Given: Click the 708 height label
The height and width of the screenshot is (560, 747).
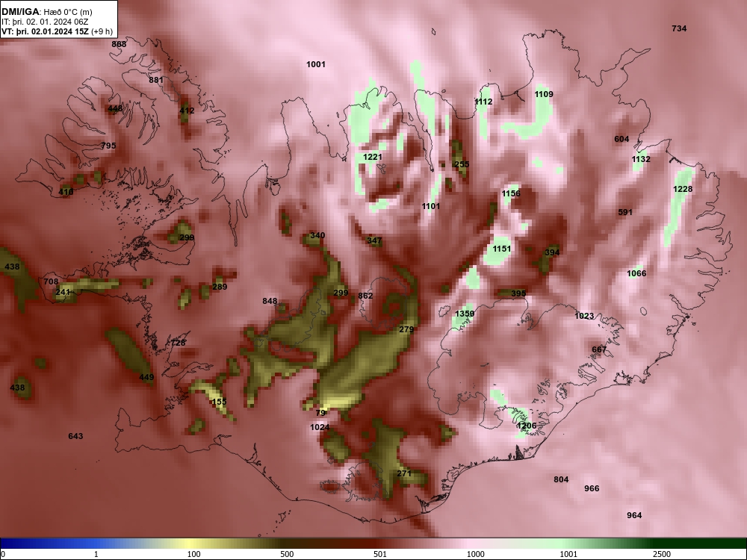Looking at the screenshot, I should coord(51,282).
